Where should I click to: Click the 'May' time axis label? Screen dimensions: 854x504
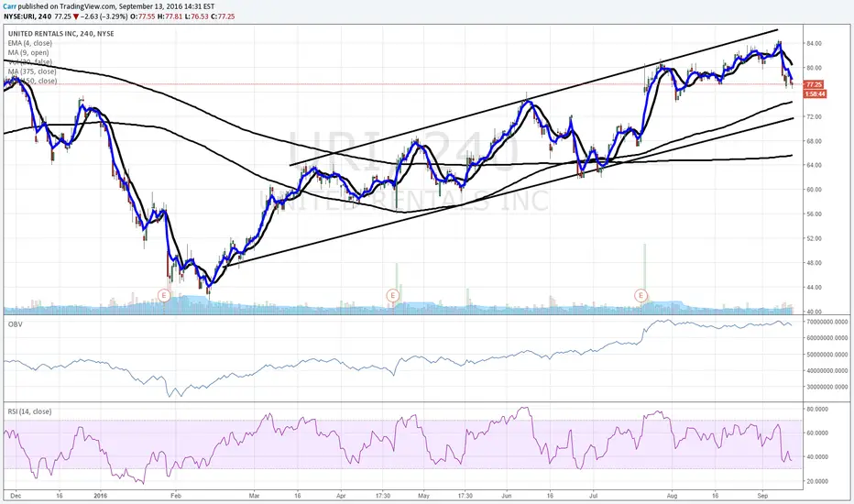click(x=423, y=497)
